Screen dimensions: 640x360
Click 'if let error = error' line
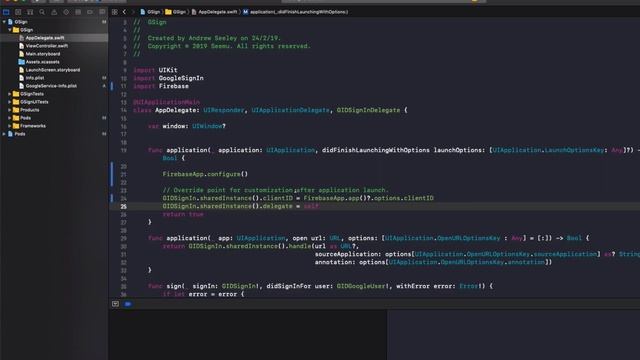pos(203,294)
